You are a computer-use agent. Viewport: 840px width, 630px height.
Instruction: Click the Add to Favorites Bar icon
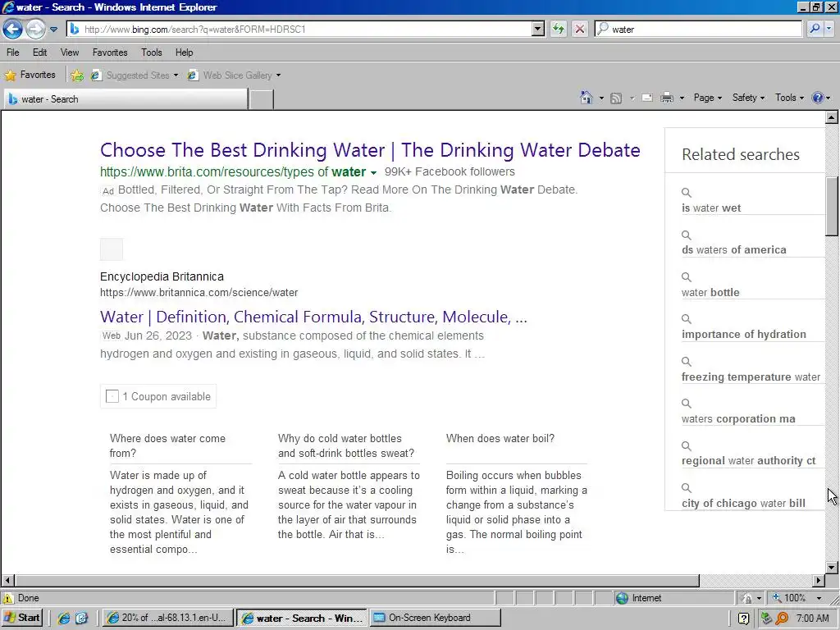(77, 75)
